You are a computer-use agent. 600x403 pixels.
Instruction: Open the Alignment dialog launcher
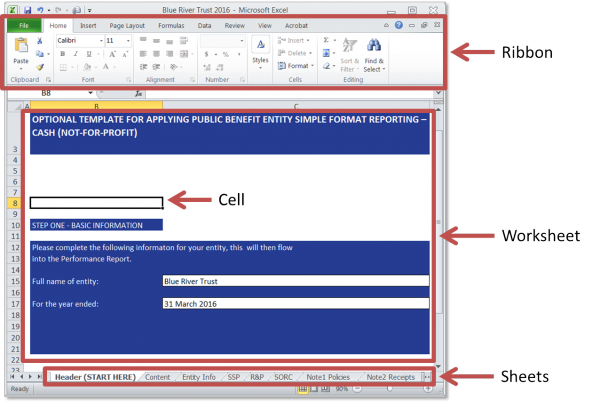[192, 80]
